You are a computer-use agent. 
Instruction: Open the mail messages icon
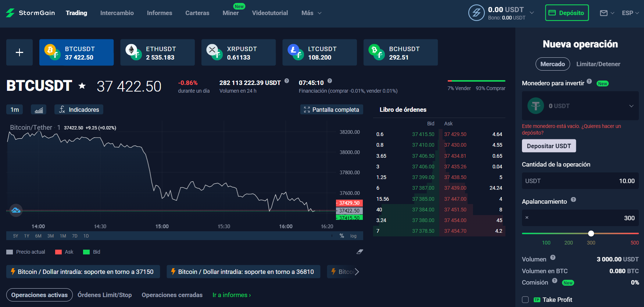tap(604, 13)
